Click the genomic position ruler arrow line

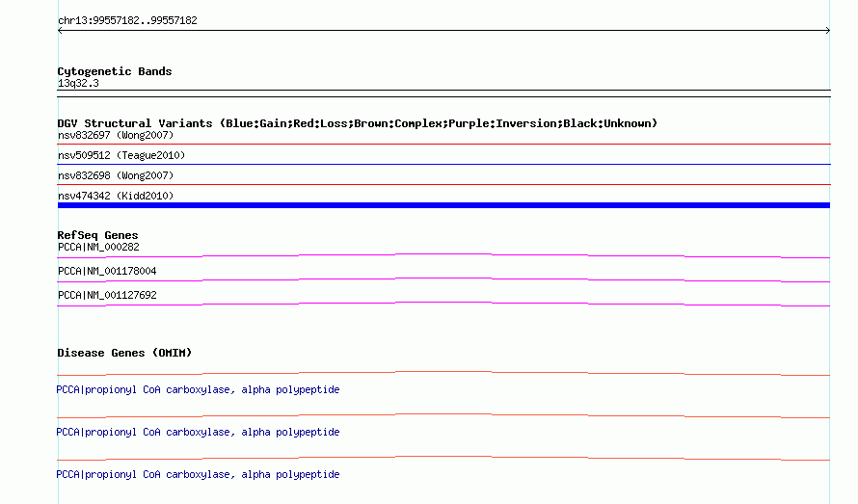pos(443,31)
